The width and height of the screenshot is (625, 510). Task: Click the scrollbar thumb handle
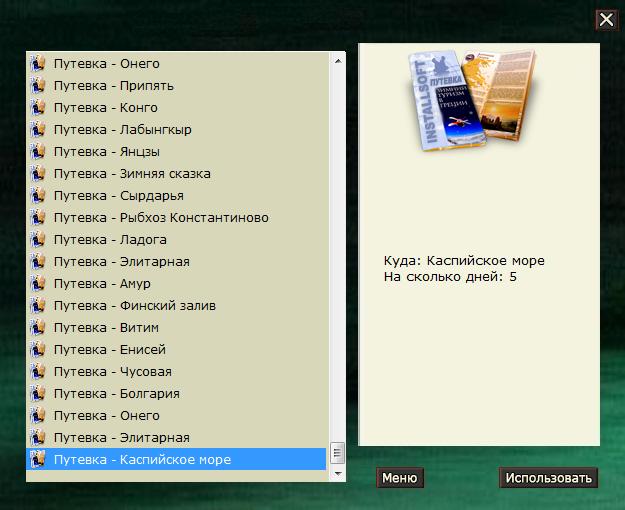coord(338,453)
